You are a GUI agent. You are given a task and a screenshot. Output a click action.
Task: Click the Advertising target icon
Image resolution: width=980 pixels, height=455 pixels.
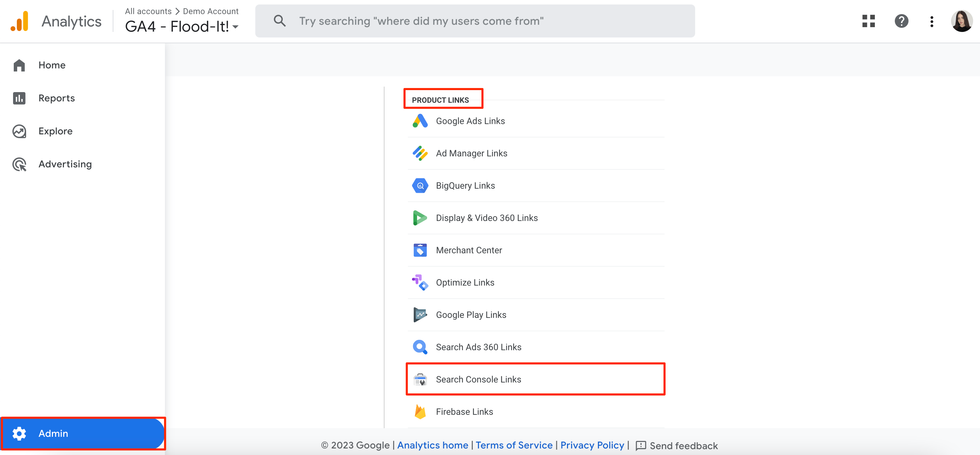coord(19,164)
